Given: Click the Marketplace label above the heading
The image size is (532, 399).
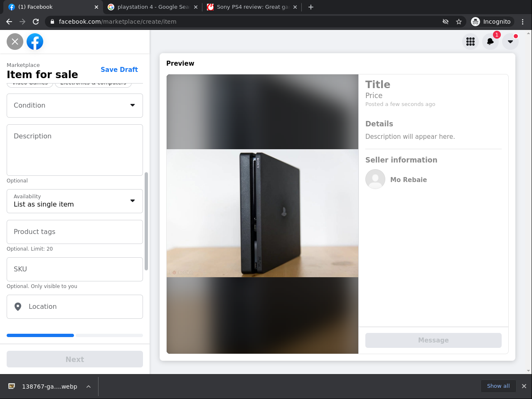Looking at the screenshot, I should tap(23, 65).
